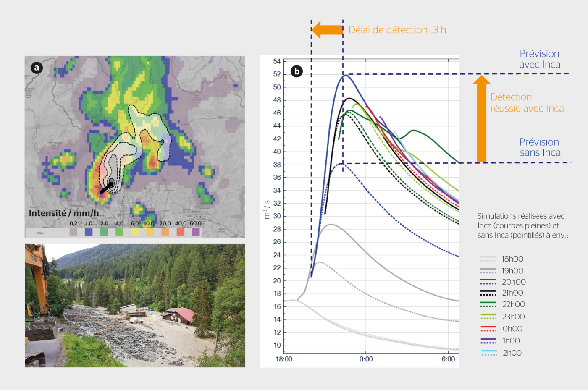This screenshot has height=390, width=588.
Task: Click the panel "a" circular badge
Action: point(37,67)
